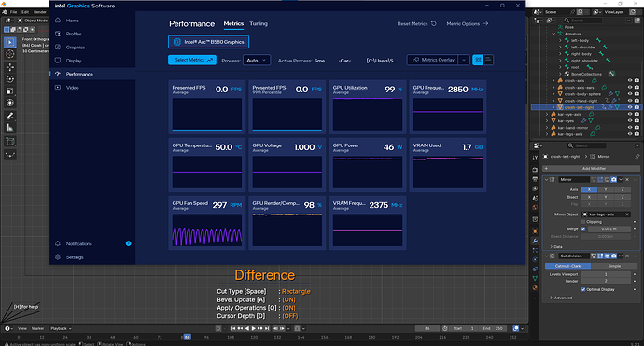Image resolution: width=644 pixels, height=346 pixels.
Task: Switch metrics to list view layout
Action: [488, 60]
